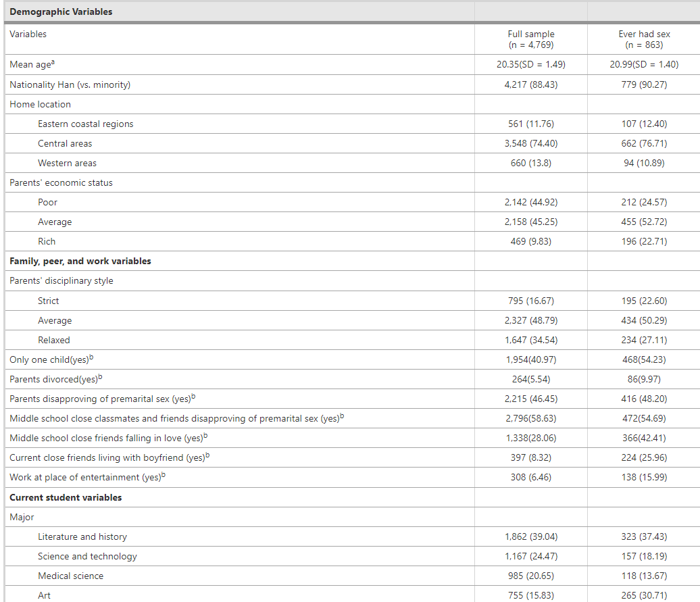Click the 'Family, peer, and work variables' heading
700x602 pixels.
pos(80,261)
